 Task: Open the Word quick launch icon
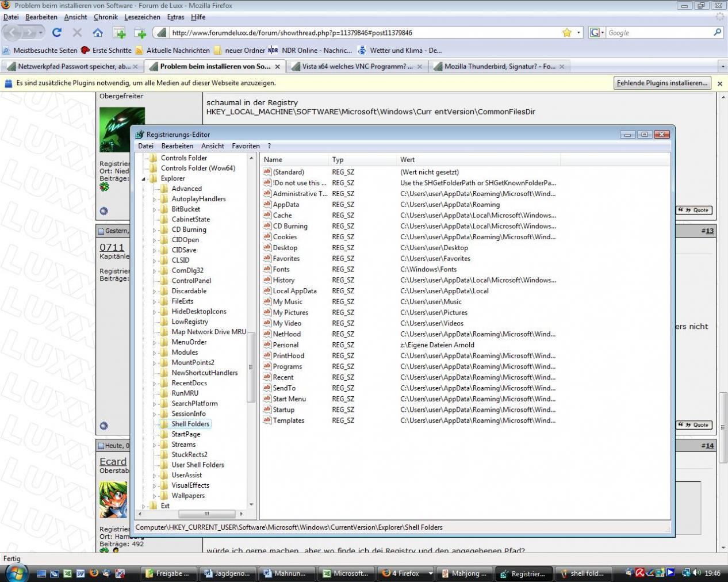pos(81,573)
